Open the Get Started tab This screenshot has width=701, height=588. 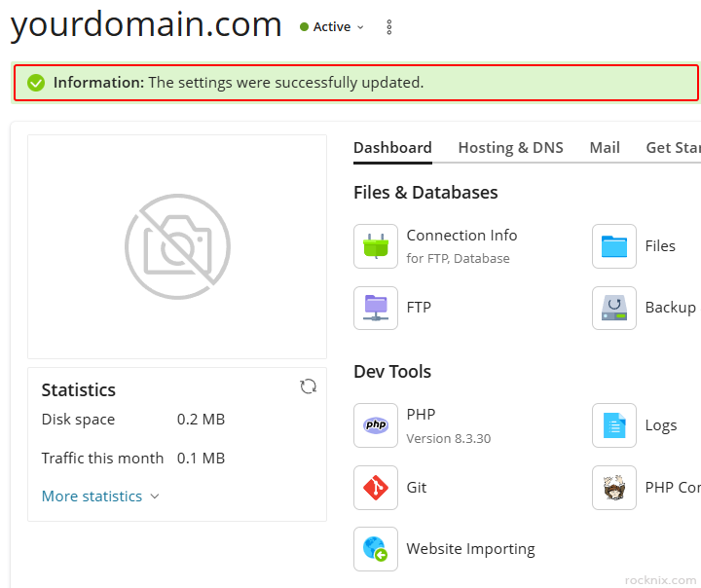[674, 148]
